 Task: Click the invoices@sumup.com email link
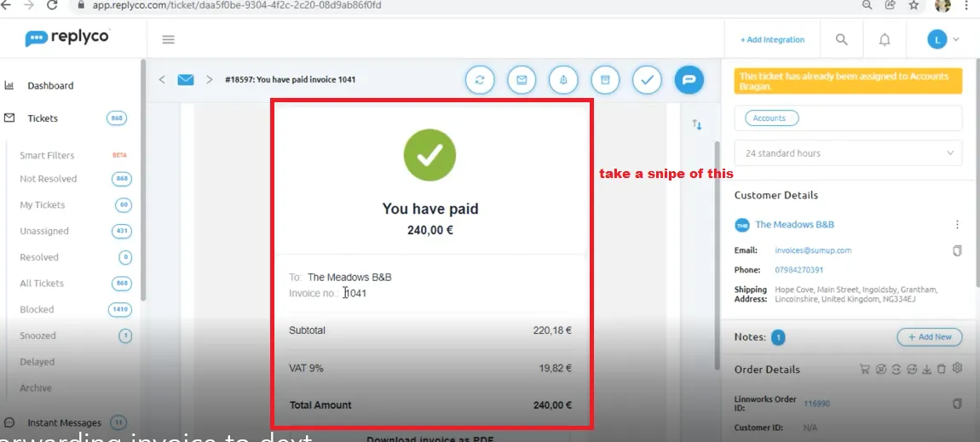(x=812, y=250)
